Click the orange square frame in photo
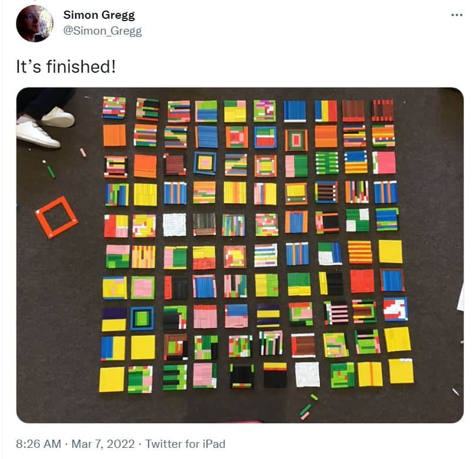Image resolution: width=476 pixels, height=459 pixels. [x=56, y=217]
